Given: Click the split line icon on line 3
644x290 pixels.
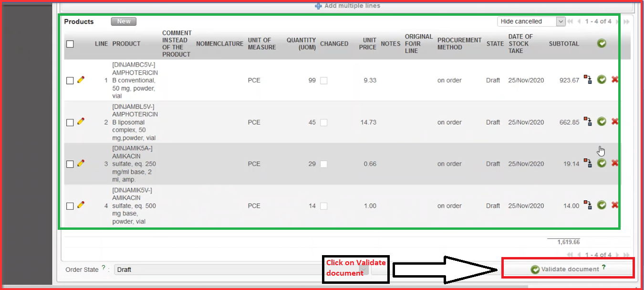Looking at the screenshot, I should [588, 163].
